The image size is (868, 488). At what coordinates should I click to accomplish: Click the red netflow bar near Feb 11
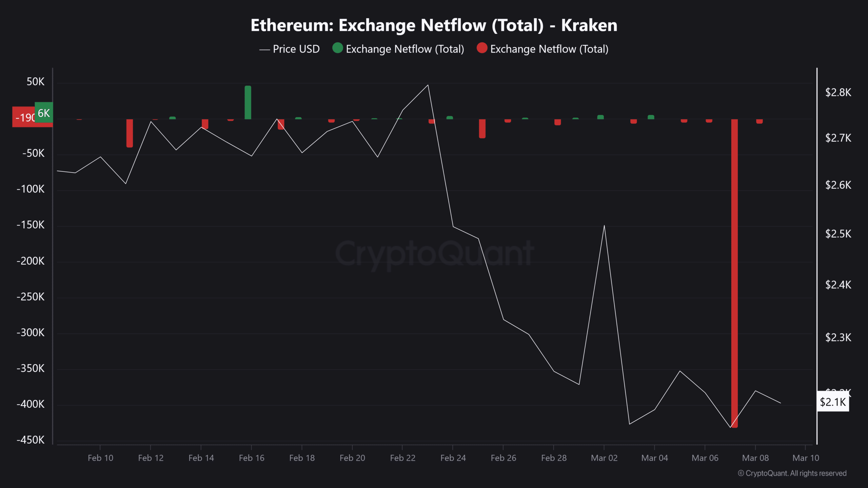(130, 133)
